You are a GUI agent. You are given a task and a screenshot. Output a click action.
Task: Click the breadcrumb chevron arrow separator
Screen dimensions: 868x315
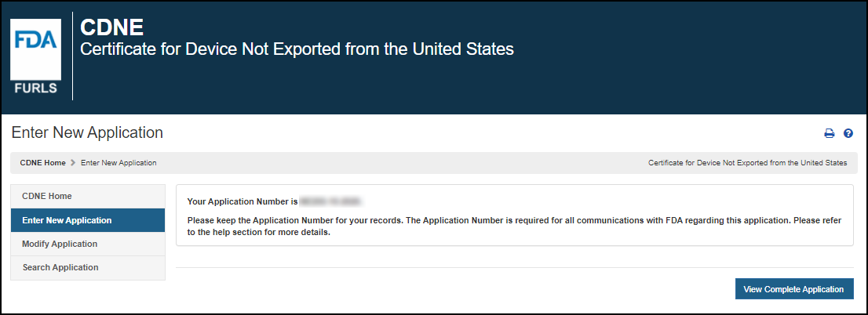73,163
